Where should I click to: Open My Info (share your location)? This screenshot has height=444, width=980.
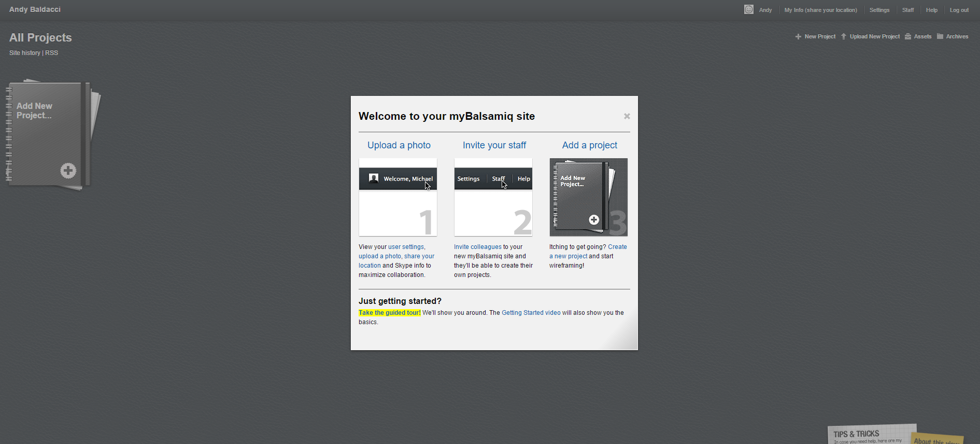coord(820,10)
